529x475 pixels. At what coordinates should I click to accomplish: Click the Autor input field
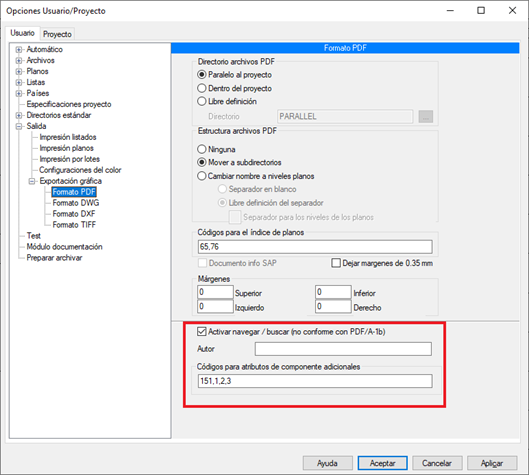point(343,349)
